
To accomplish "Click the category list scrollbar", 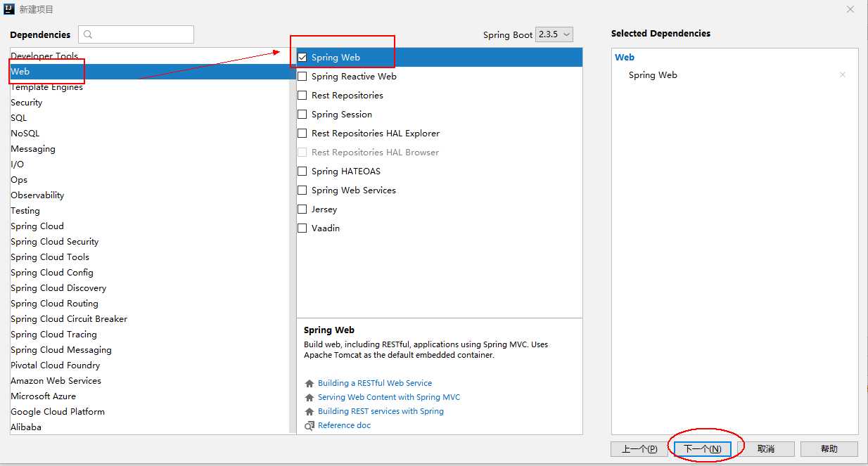I will (x=293, y=241).
